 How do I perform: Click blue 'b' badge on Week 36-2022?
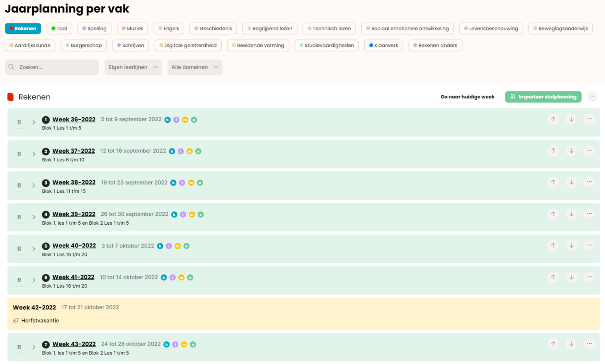pos(167,120)
